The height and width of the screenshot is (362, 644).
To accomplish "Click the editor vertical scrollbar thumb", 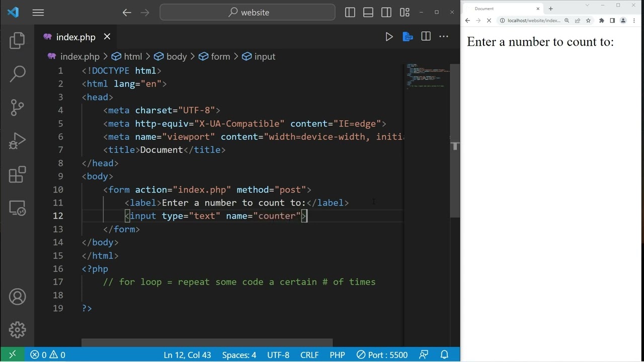I will tap(455, 141).
